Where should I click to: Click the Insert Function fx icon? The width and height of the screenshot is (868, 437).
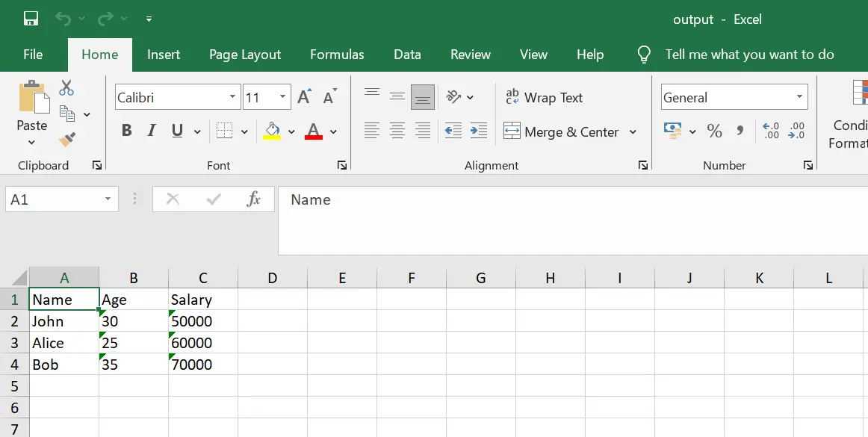pos(254,199)
